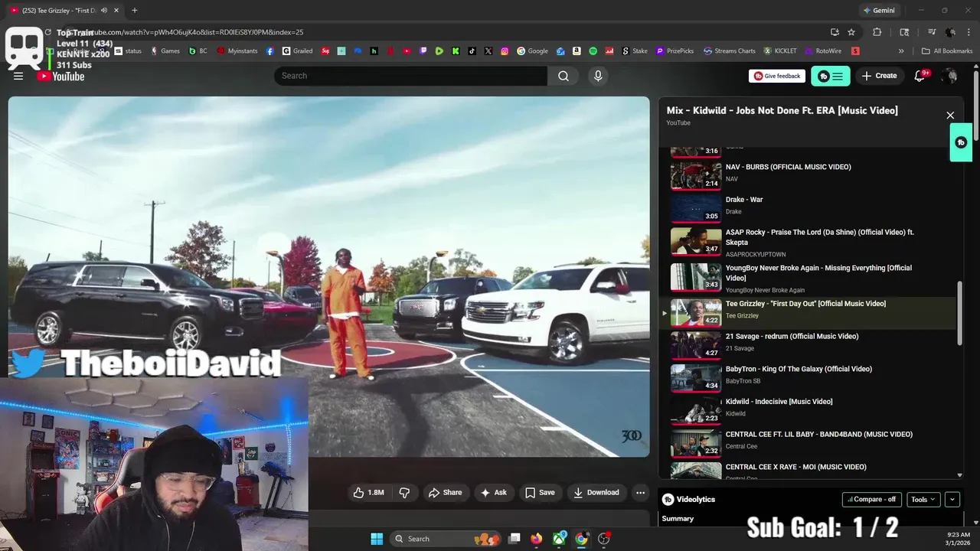Viewport: 980px width, 551px height.
Task: Switch to Chrome on the taskbar
Action: [x=581, y=539]
